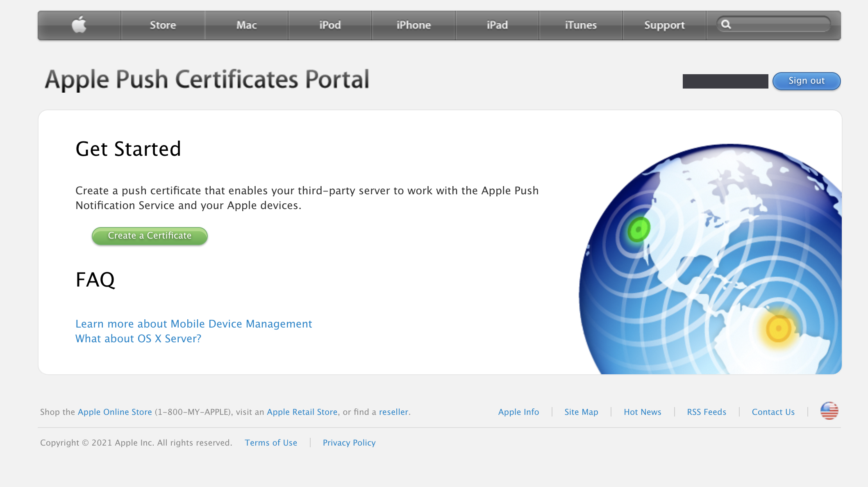This screenshot has height=487, width=868.
Task: Open RSS Feeds in the footer
Action: point(707,412)
